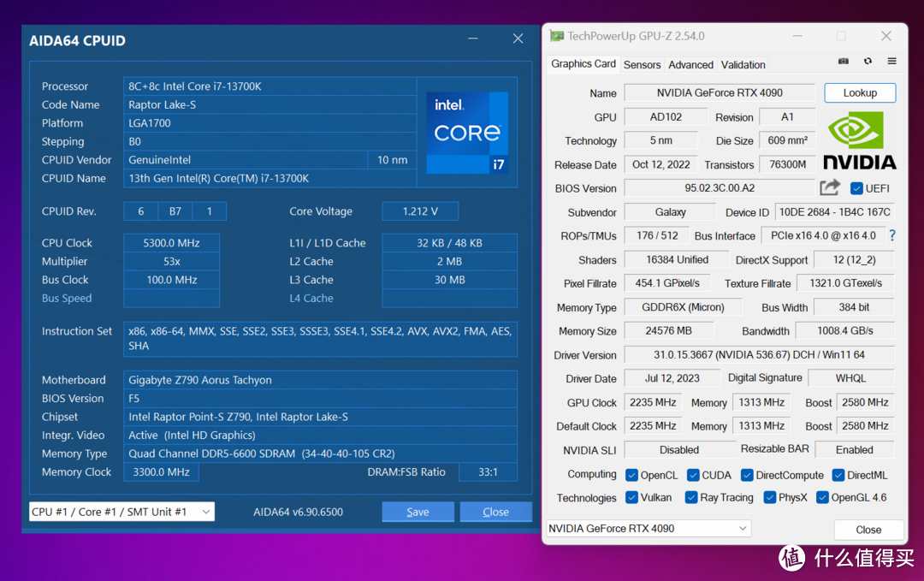Click the Bus Speed label
The width and height of the screenshot is (924, 581).
pyautogui.click(x=67, y=298)
